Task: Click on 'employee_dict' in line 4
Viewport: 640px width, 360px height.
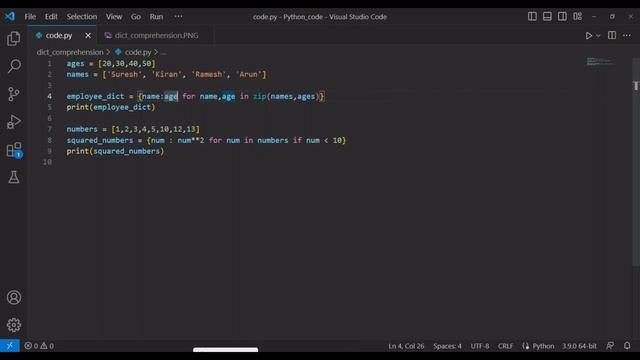Action: tap(95, 96)
